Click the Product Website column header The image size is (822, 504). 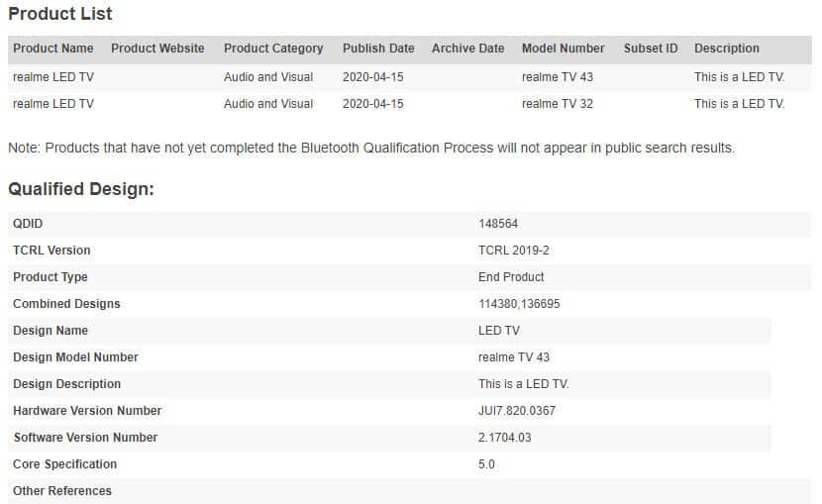pyautogui.click(x=157, y=49)
